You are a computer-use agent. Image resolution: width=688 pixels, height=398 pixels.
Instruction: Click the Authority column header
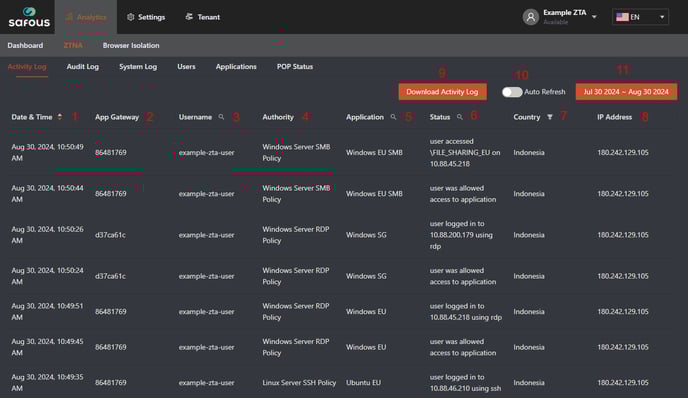coord(278,117)
